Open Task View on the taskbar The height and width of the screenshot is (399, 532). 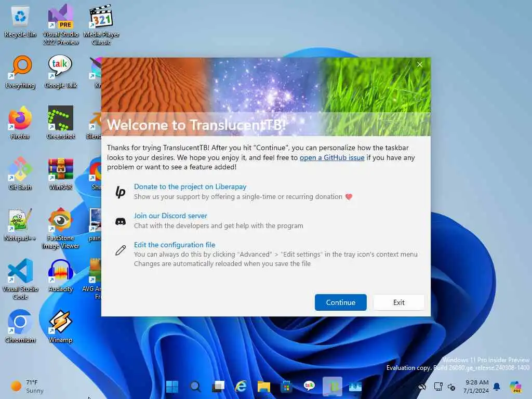click(x=218, y=387)
